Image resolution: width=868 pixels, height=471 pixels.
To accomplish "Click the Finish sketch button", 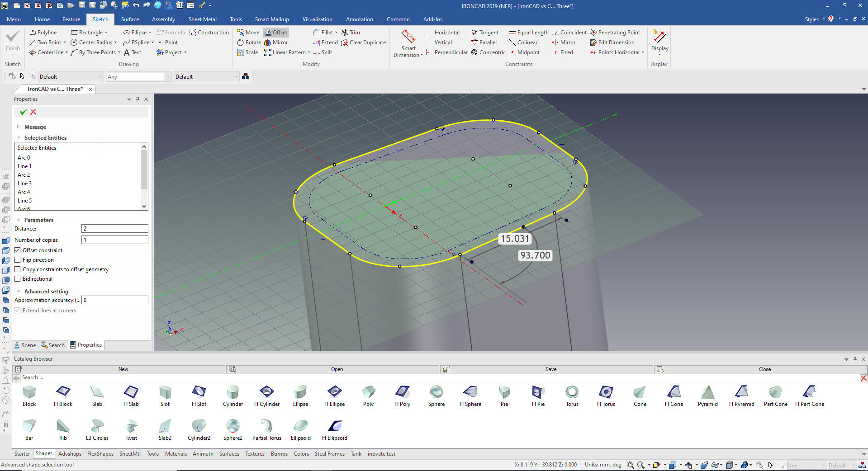I will click(x=13, y=41).
